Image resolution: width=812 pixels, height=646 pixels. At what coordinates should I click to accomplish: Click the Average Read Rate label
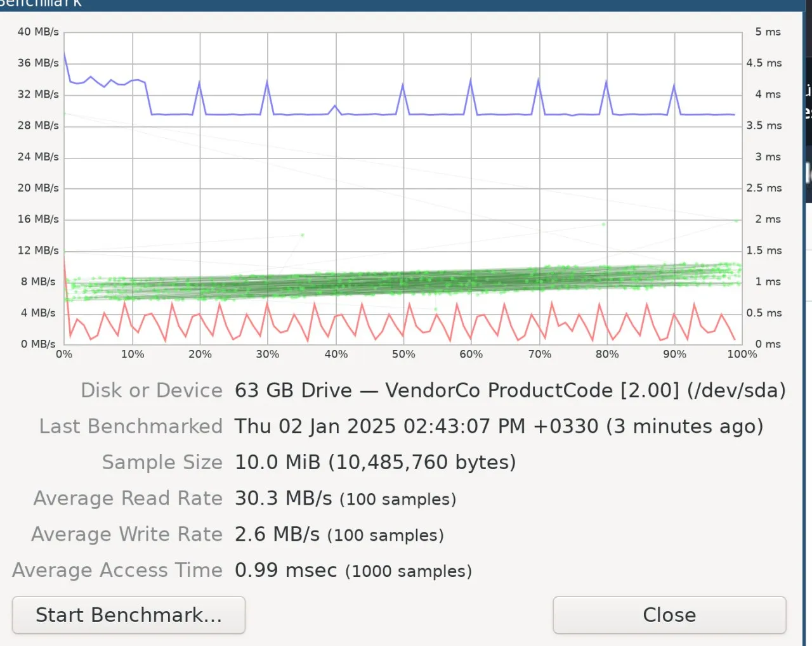point(128,499)
